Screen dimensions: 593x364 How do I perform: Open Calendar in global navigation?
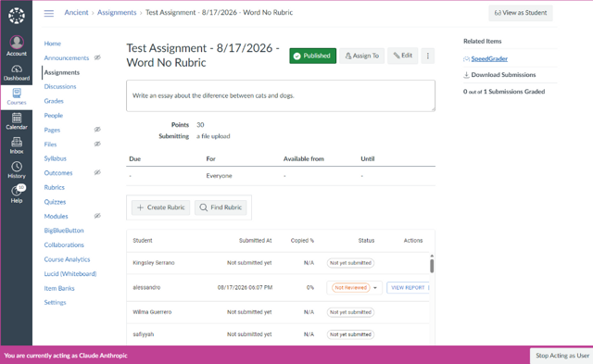[17, 121]
